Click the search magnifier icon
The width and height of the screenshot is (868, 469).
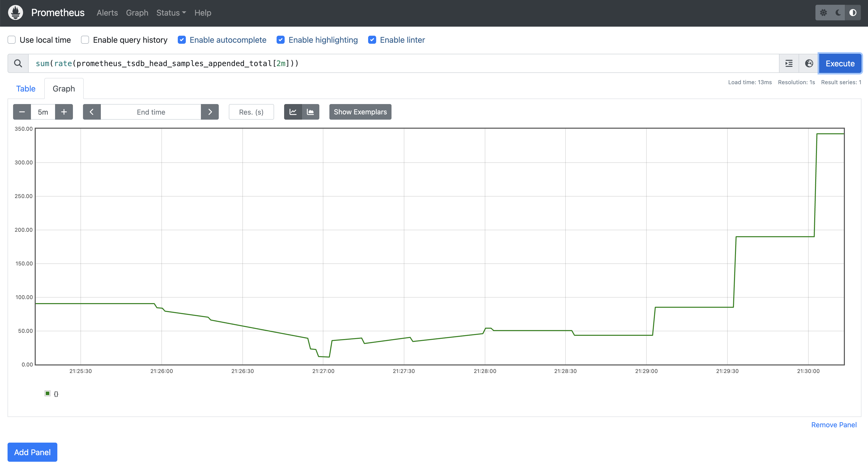(18, 63)
